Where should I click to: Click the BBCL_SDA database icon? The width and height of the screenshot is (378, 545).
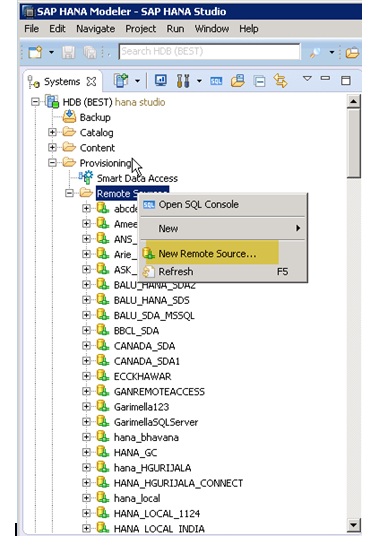[x=103, y=330]
